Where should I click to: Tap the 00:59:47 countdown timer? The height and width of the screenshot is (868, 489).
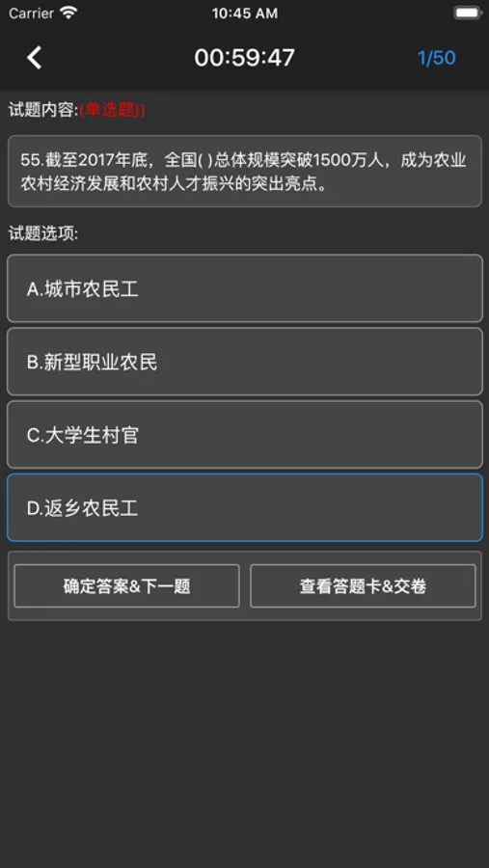pos(244,58)
